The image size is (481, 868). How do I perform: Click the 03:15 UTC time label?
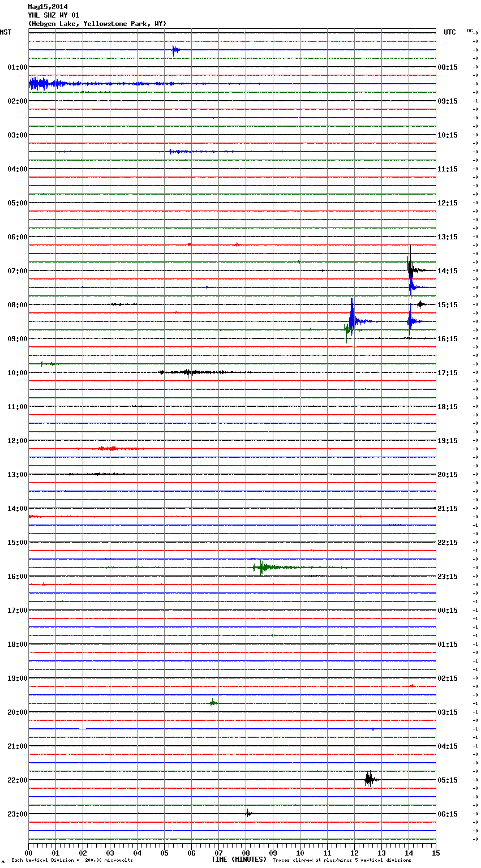pyautogui.click(x=448, y=712)
